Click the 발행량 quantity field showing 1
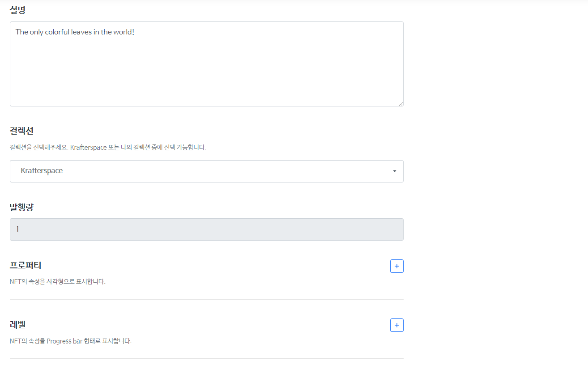 pyautogui.click(x=206, y=229)
